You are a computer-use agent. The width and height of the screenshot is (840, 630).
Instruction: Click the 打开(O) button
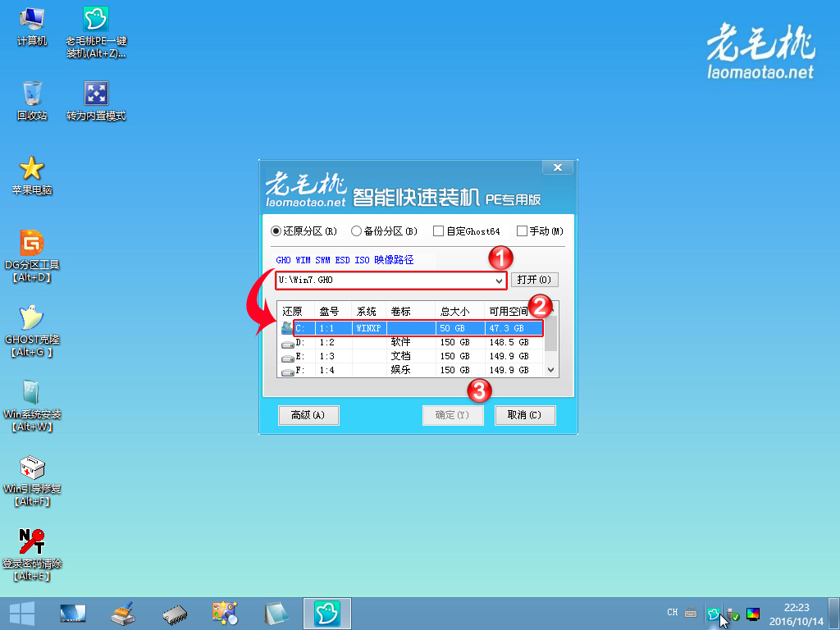(x=534, y=281)
